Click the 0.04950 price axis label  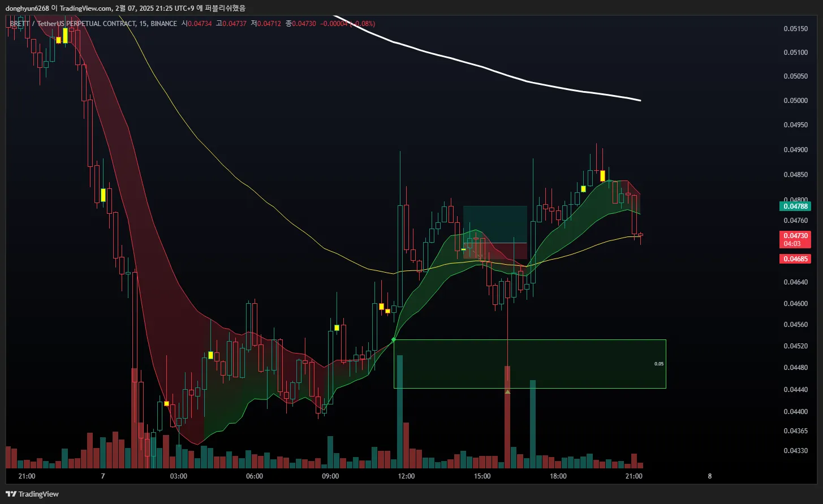(x=795, y=125)
